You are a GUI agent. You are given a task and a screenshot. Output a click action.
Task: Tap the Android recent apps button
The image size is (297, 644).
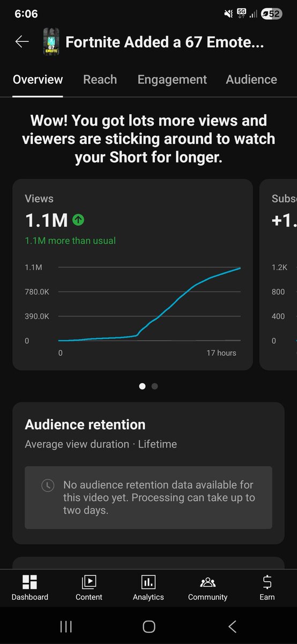(66, 626)
